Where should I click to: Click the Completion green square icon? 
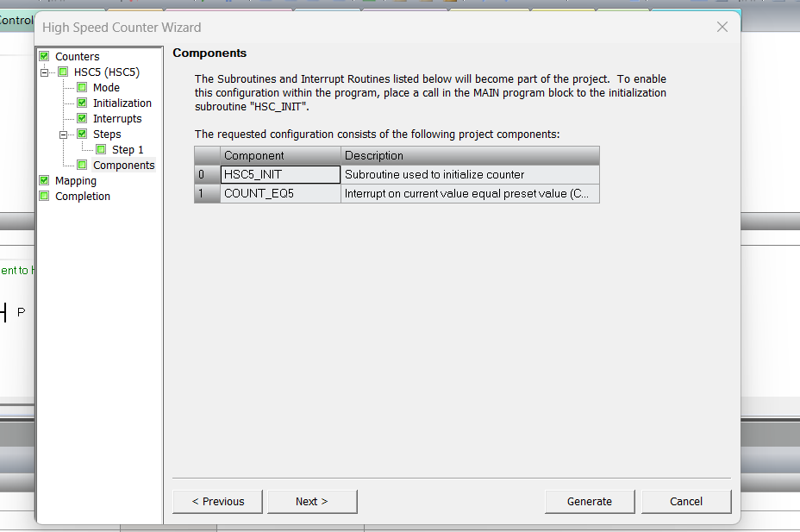point(44,197)
